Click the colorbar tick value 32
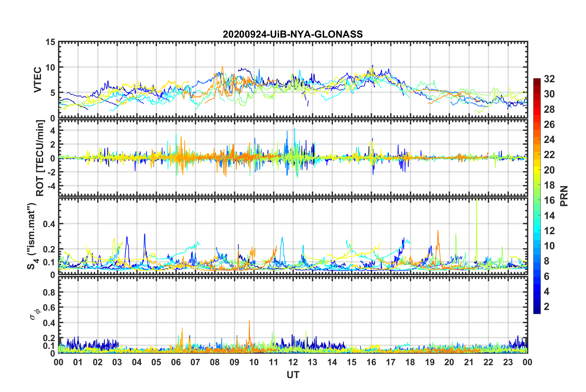Image resolution: width=586 pixels, height=392 pixels. [x=549, y=79]
